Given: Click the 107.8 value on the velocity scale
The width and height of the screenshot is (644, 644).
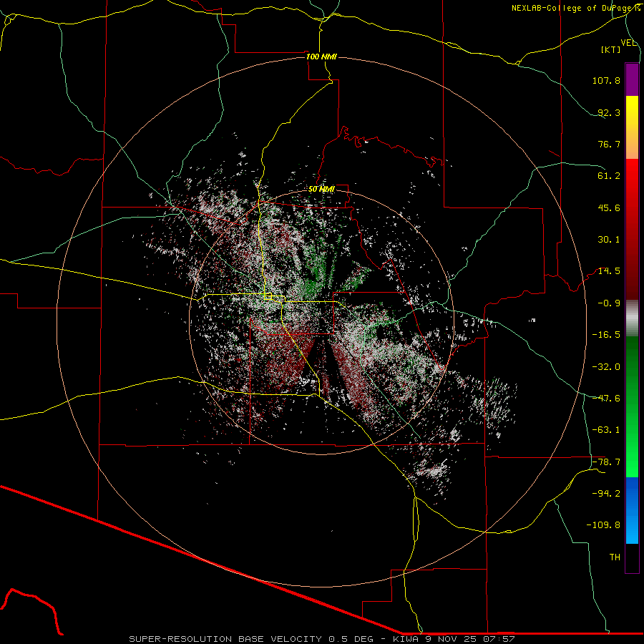Looking at the screenshot, I should tap(606, 80).
